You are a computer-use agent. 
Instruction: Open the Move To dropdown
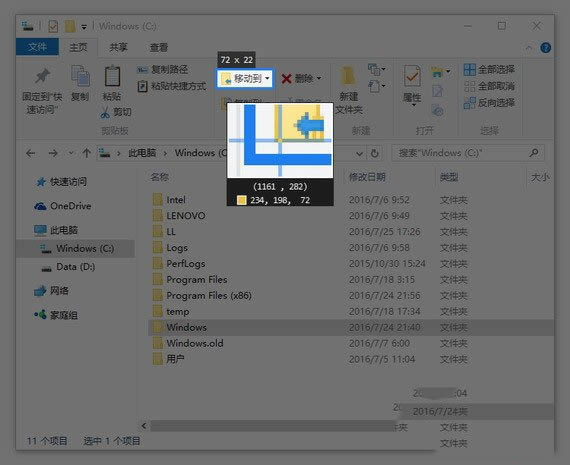[x=267, y=79]
